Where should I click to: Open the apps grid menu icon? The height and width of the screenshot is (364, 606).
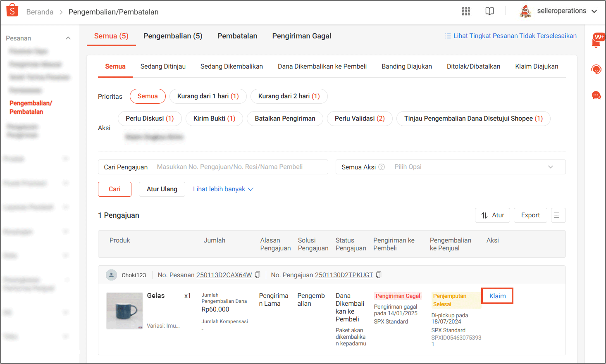[466, 12]
